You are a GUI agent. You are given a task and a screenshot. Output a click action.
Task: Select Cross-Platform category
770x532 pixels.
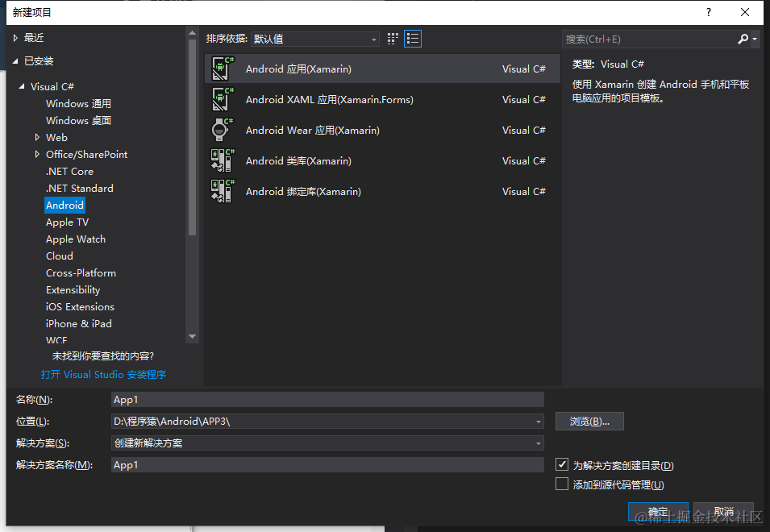click(81, 273)
